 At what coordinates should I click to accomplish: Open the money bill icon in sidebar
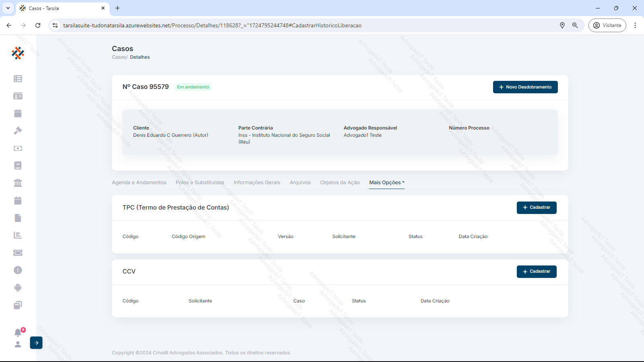coord(18,148)
